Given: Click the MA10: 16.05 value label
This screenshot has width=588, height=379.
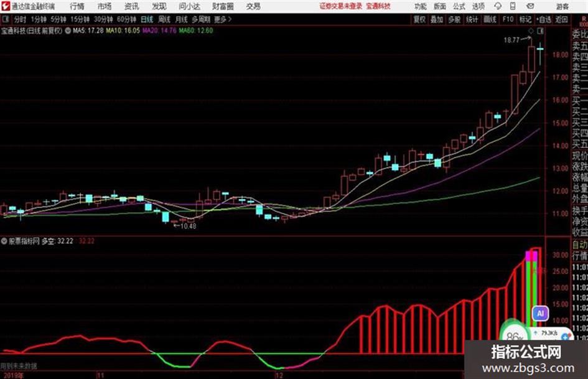Looking at the screenshot, I should [x=123, y=30].
